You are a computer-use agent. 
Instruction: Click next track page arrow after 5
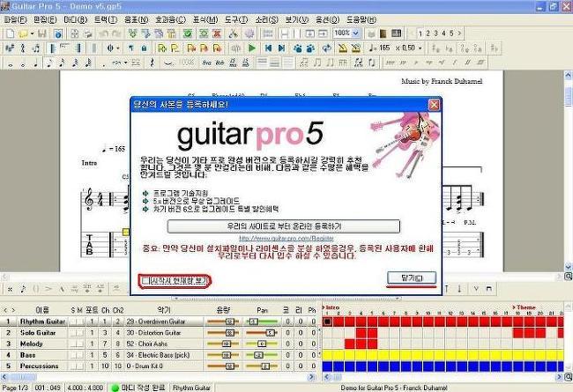pos(459,33)
